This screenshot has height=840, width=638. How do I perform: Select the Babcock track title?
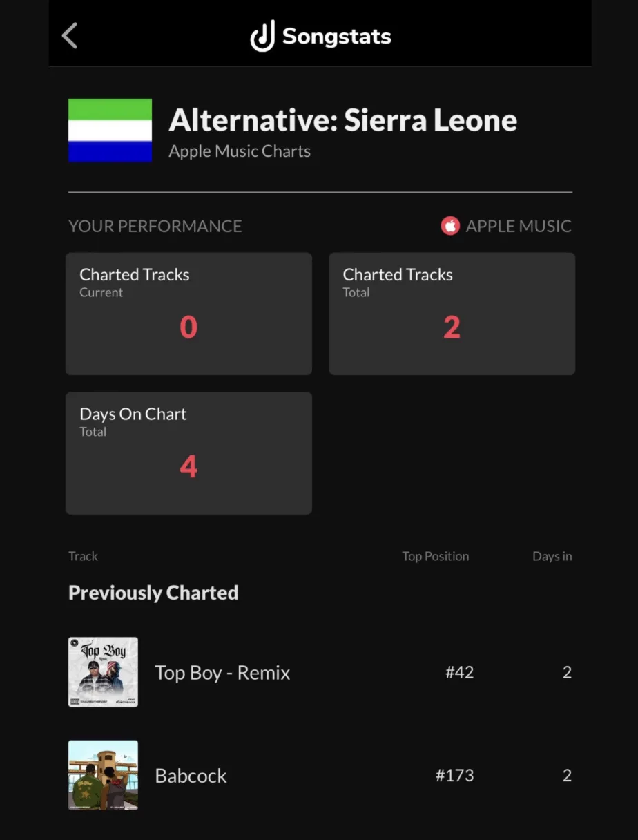click(191, 776)
